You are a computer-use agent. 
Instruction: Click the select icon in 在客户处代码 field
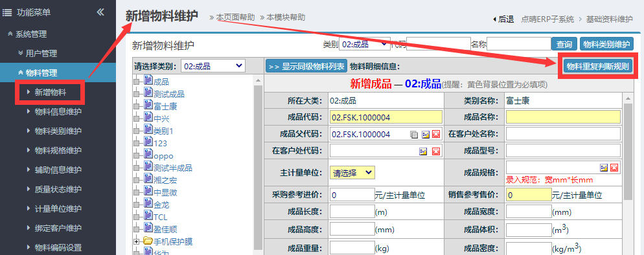tap(423, 151)
